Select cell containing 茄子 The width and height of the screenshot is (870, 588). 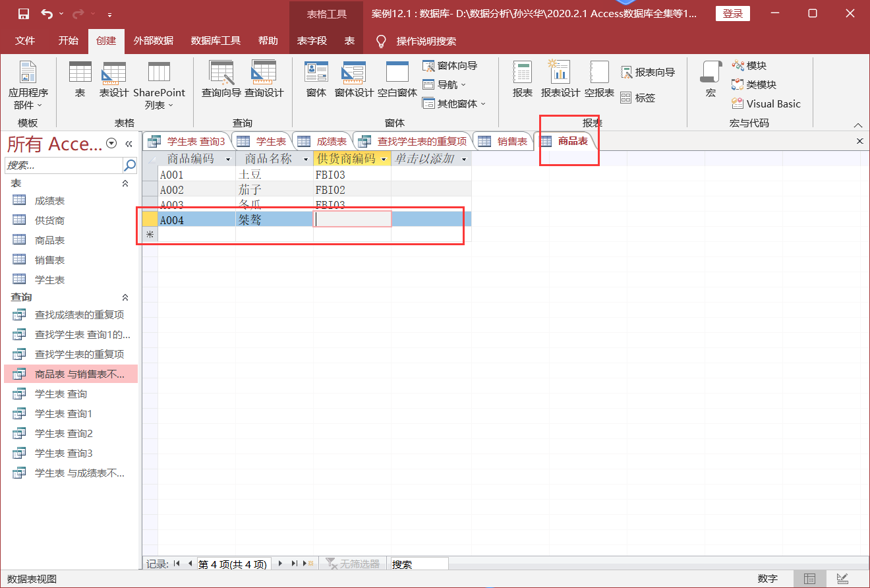(274, 190)
